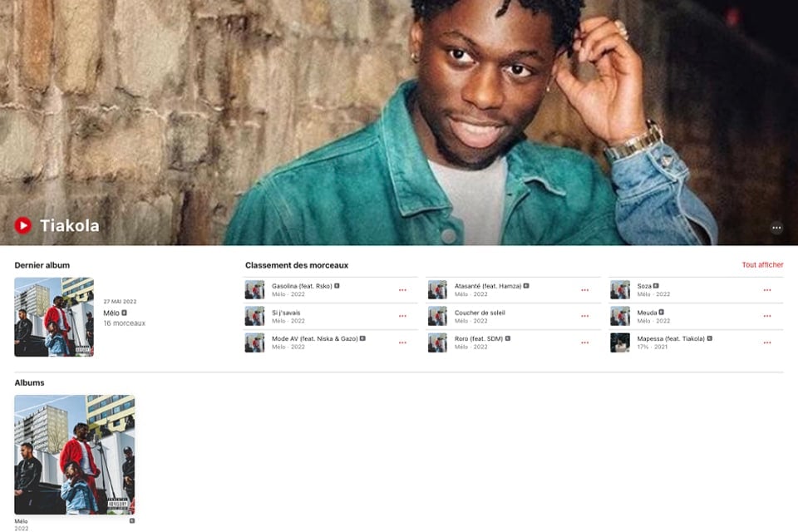Click the Mapessa track artwork thumbnail

[x=620, y=342]
